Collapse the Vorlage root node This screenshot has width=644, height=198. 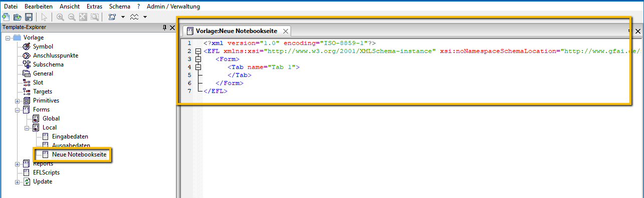(x=8, y=37)
